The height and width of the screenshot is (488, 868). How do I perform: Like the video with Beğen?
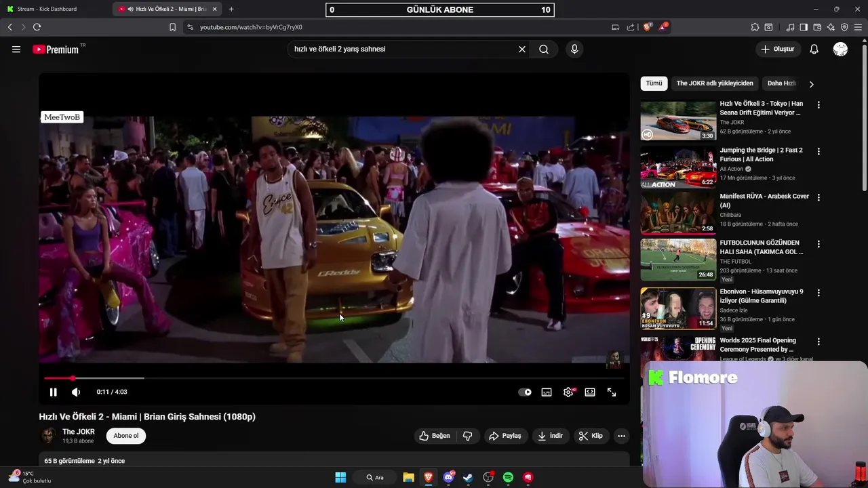coord(435,436)
